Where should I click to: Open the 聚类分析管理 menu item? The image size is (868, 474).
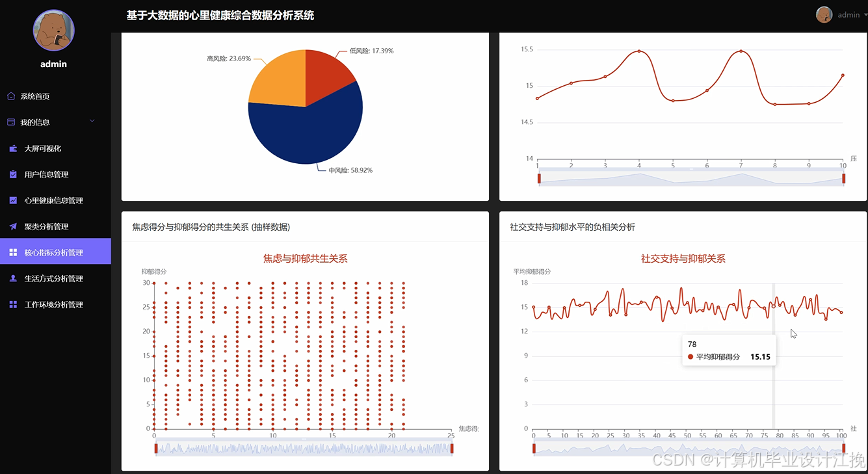coord(55,226)
